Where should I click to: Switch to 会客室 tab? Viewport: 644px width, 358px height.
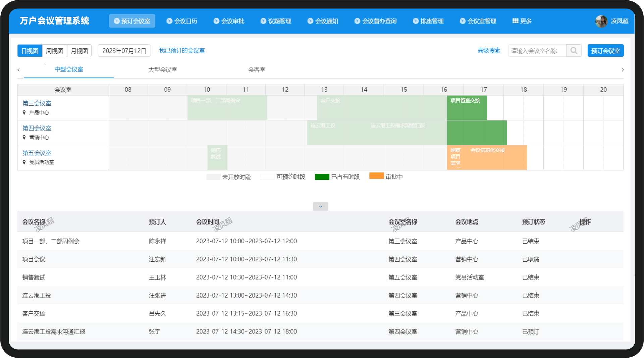[257, 70]
